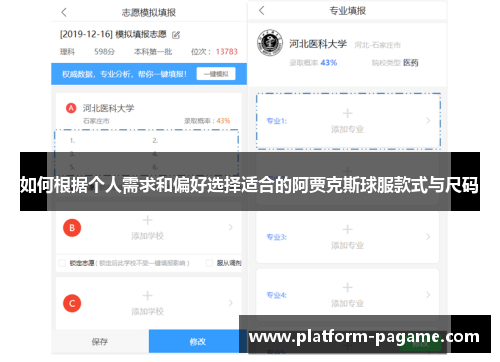Screen dimensions: 500x362
Task: Open the 河北医科大学 school emblem
Action: (x=270, y=43)
